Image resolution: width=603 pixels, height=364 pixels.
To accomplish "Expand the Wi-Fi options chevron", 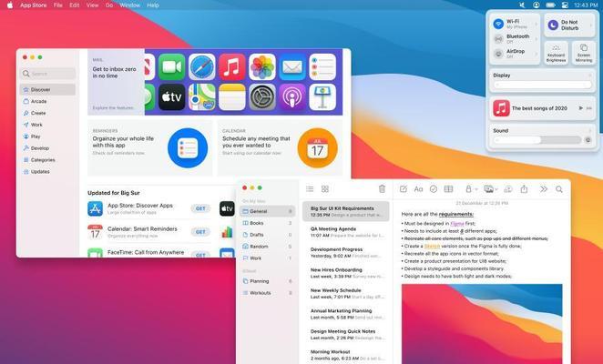I will 537,25.
